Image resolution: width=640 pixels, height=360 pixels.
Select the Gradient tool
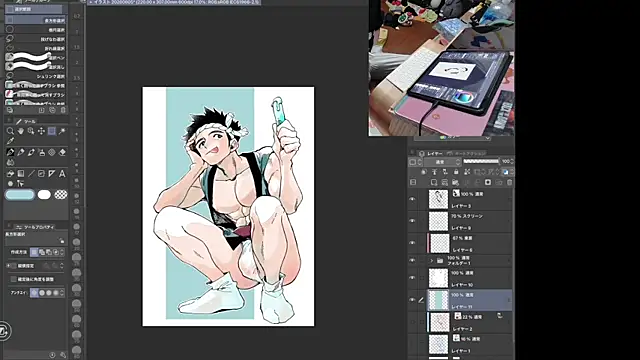tap(20, 173)
